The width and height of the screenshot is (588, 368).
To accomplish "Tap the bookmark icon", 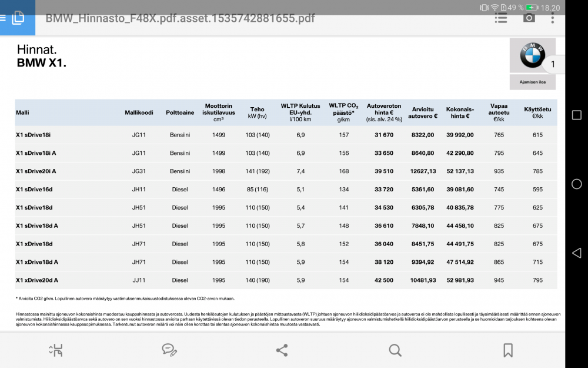I will (508, 350).
